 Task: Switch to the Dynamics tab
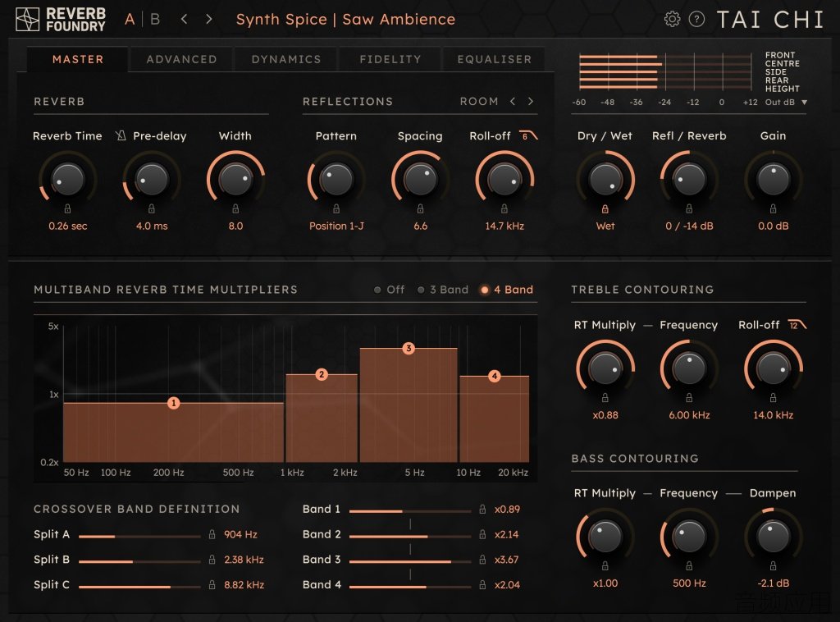pyautogui.click(x=286, y=59)
